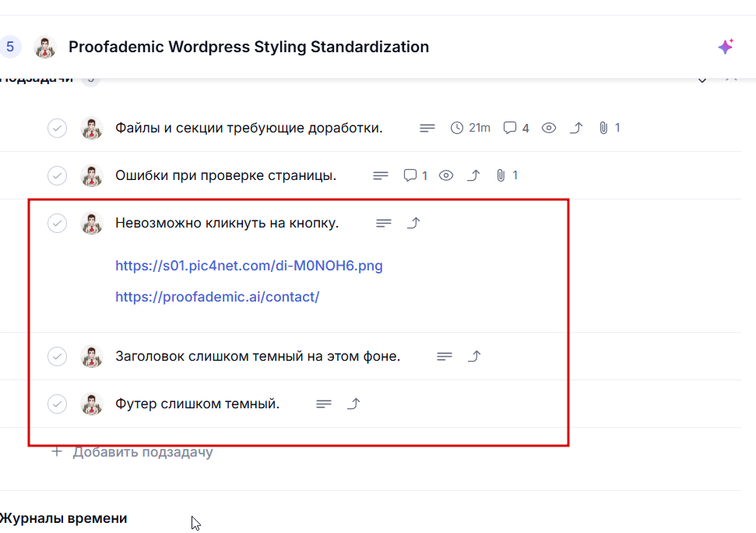Open the proofademic.ai/contact link

[x=217, y=297]
